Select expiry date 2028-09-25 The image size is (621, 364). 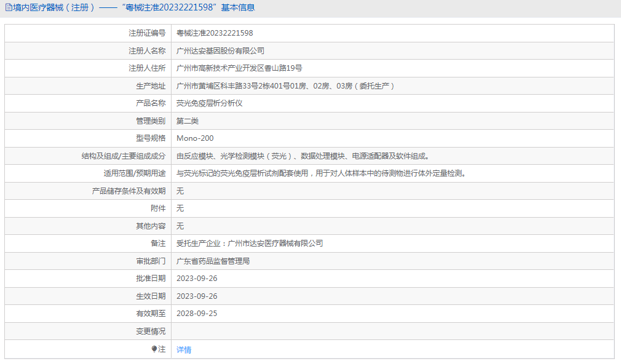[x=197, y=314]
